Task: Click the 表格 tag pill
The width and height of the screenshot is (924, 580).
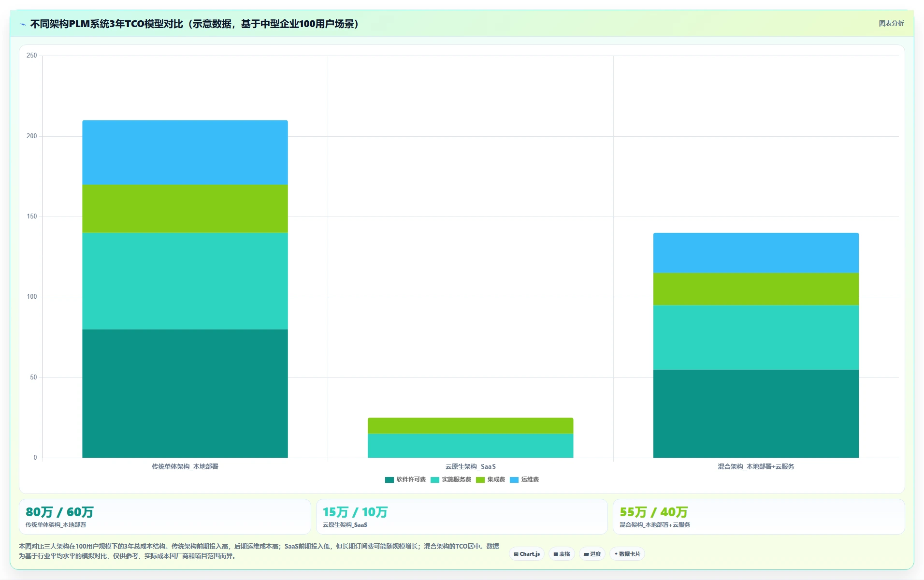Action: point(561,554)
